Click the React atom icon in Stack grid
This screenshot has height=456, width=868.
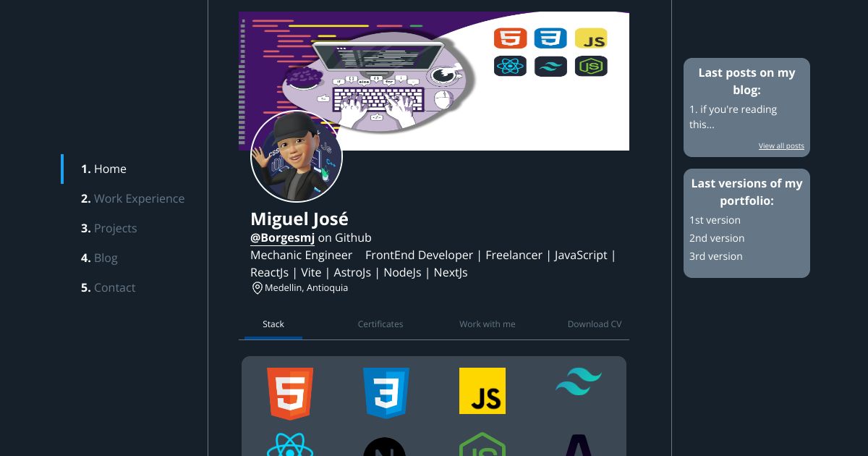(x=290, y=444)
